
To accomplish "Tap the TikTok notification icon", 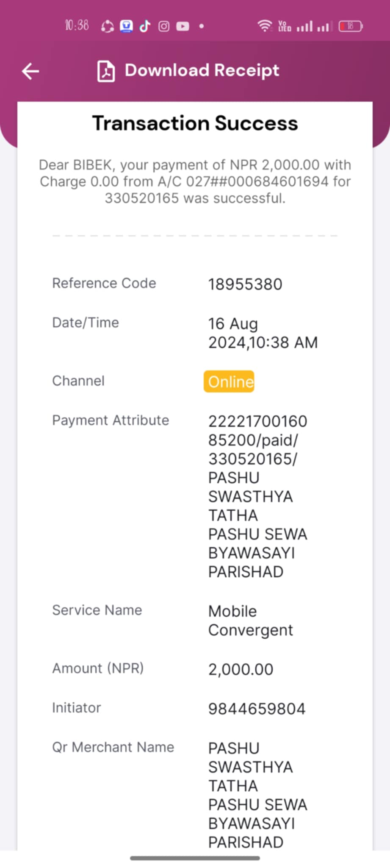I will click(x=145, y=26).
